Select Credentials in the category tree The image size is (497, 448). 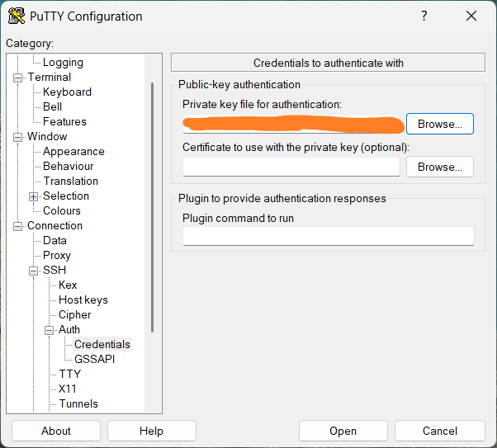tap(102, 344)
